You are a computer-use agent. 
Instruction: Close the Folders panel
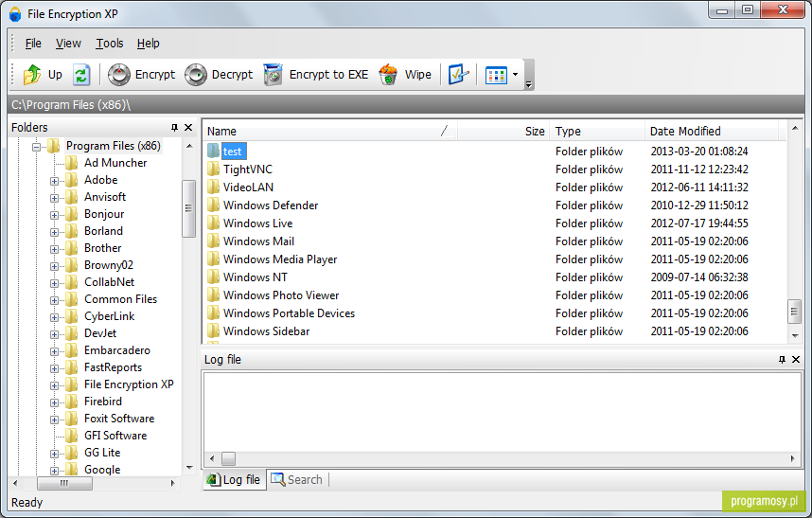[188, 128]
